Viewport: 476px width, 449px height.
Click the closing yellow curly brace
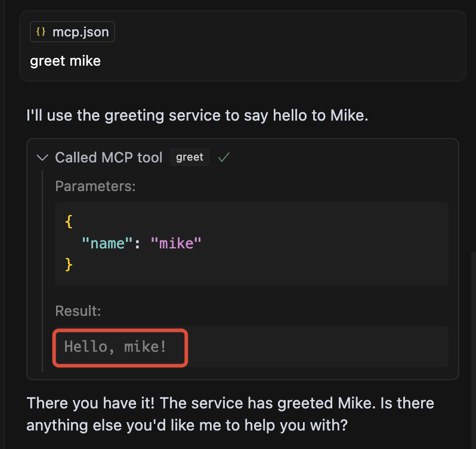(x=69, y=263)
